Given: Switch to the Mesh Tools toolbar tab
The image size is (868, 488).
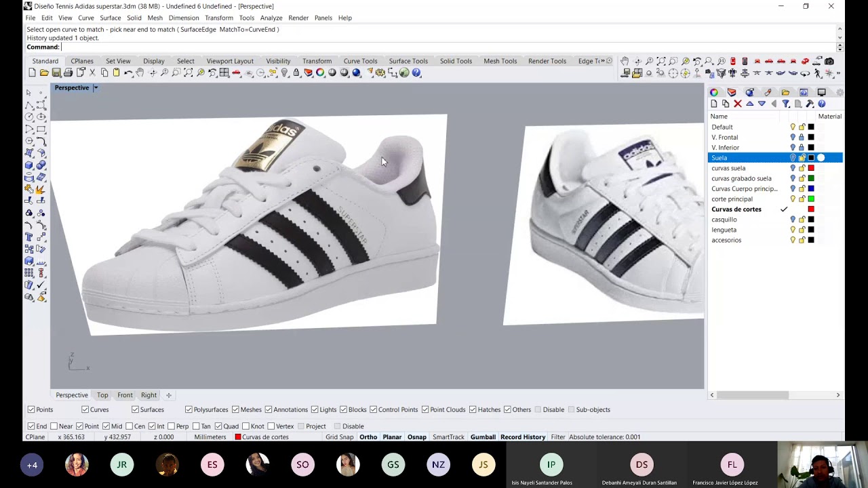Looking at the screenshot, I should 500,61.
